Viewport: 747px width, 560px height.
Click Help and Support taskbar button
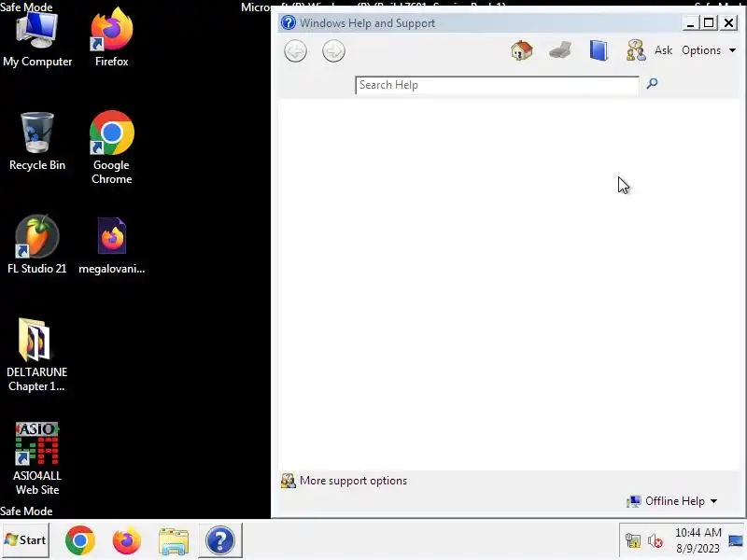(220, 540)
